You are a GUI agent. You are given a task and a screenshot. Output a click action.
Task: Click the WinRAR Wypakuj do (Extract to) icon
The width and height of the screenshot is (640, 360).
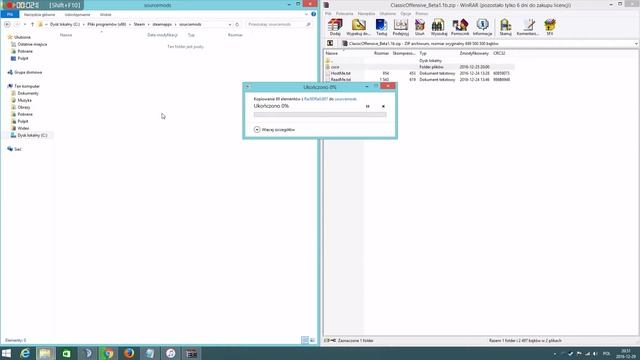[358, 27]
